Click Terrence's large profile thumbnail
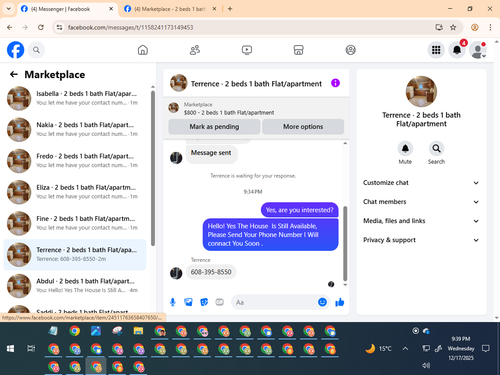500x375 pixels. pos(421,92)
